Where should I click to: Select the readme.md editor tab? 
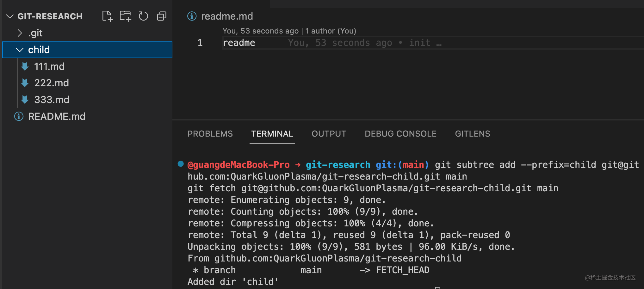pos(227,16)
